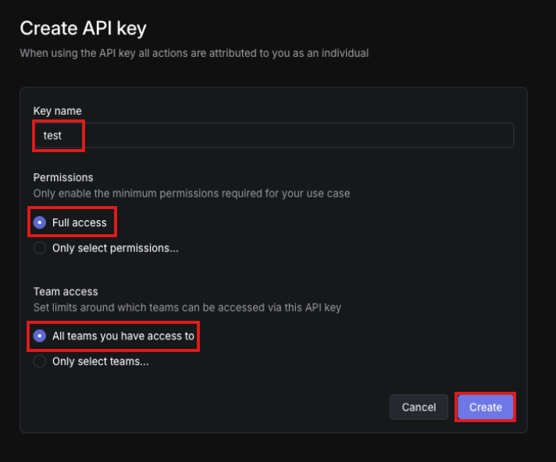Click the Create button

click(x=485, y=407)
